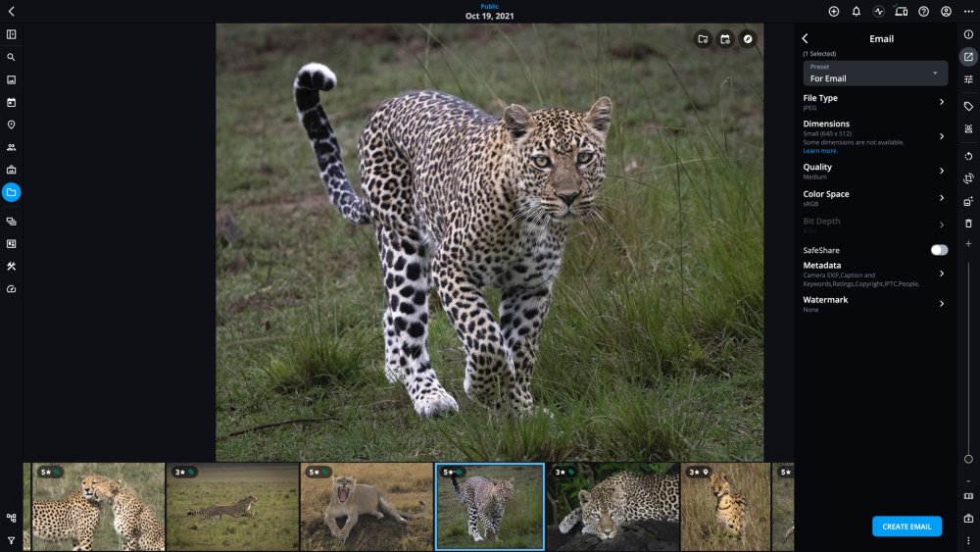Click the Public folder label
980x552 pixels.
489,6
